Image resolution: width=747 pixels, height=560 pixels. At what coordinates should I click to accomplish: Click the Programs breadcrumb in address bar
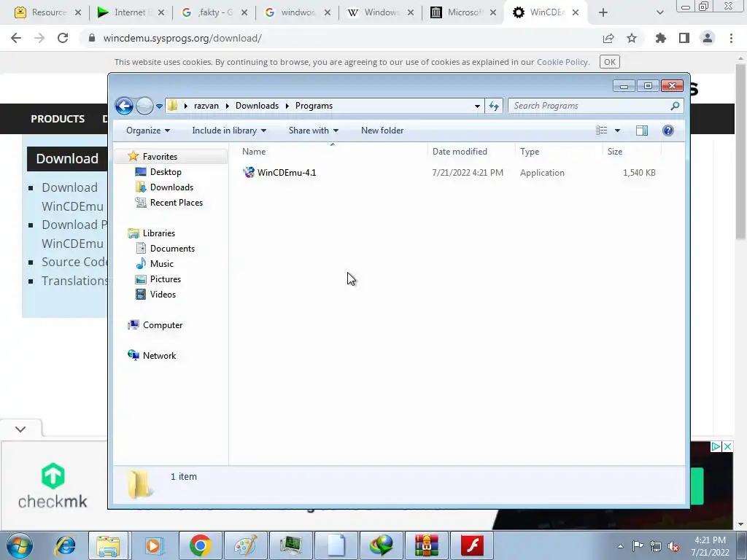click(314, 106)
